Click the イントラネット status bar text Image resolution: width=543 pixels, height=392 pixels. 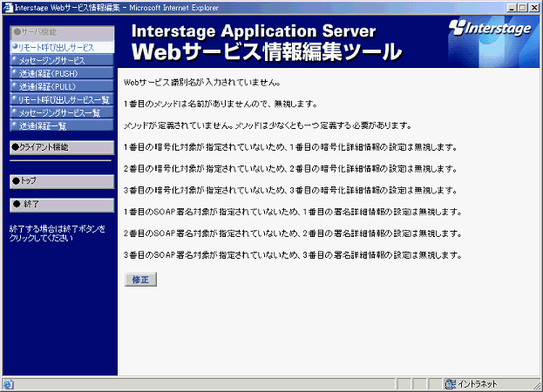pos(478,383)
